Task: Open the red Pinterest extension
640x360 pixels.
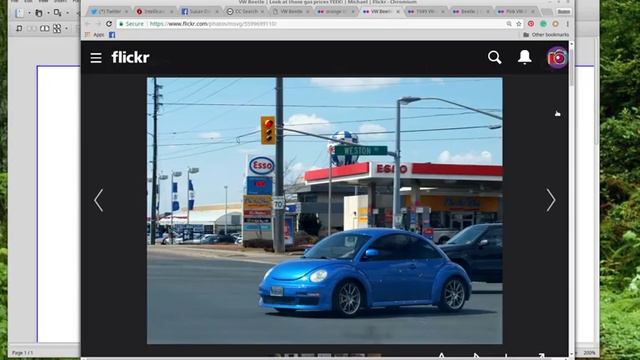Action: point(531,24)
